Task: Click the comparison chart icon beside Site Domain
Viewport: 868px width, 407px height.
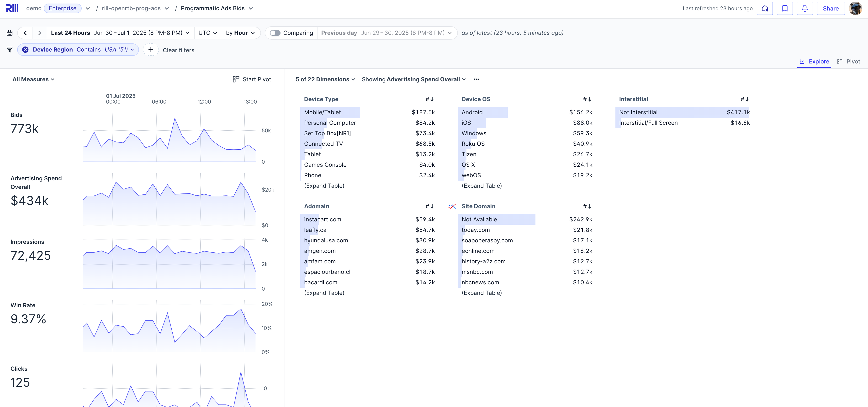Action: [452, 206]
